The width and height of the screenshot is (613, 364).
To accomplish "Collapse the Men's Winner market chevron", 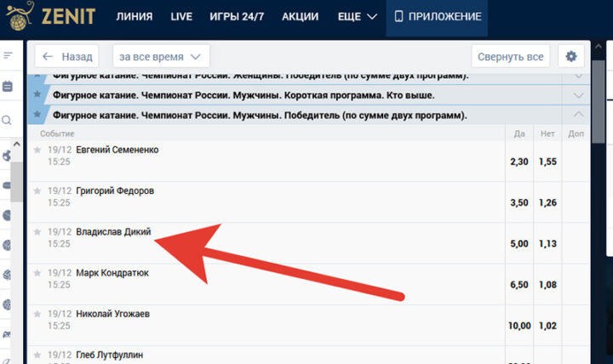I will point(579,114).
